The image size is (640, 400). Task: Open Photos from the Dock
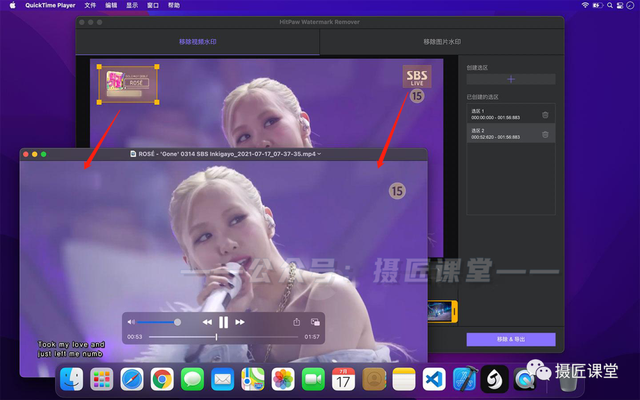click(x=283, y=379)
